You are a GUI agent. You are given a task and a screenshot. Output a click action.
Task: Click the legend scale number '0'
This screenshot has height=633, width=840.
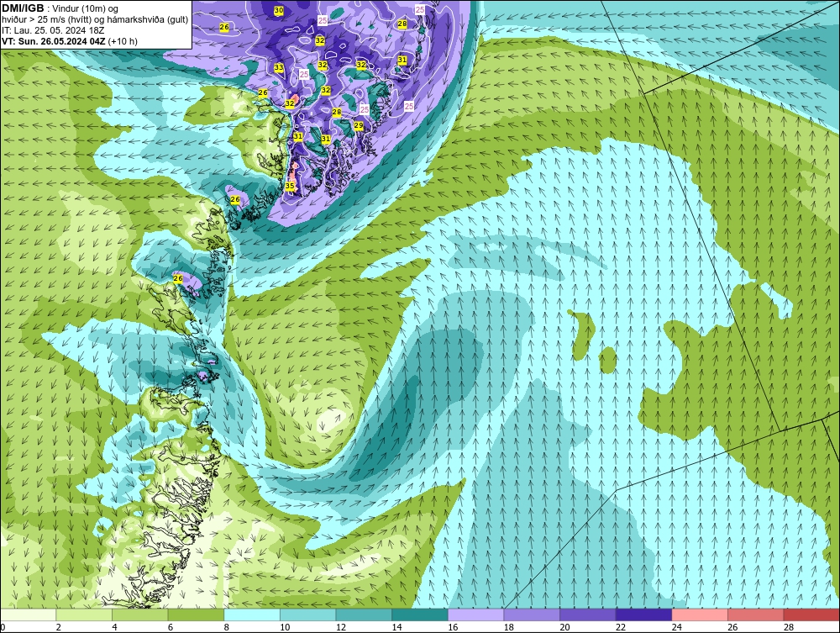(3, 627)
